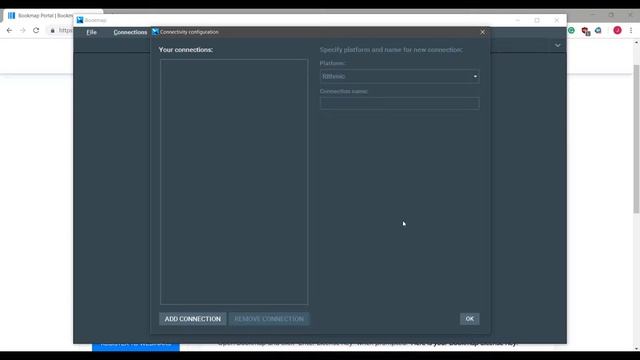Click the Bookmap window title bar icon
640x360 pixels.
coord(80,20)
